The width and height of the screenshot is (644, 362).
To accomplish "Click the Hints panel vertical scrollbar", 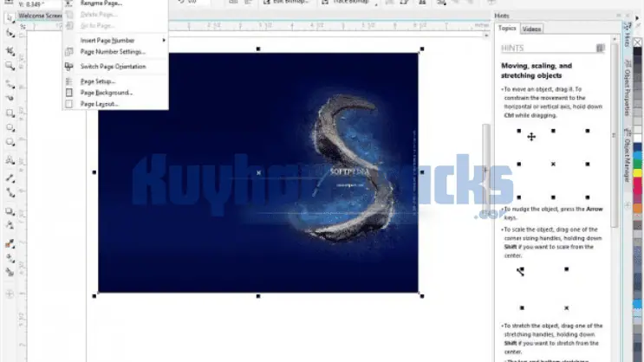I will [615, 130].
